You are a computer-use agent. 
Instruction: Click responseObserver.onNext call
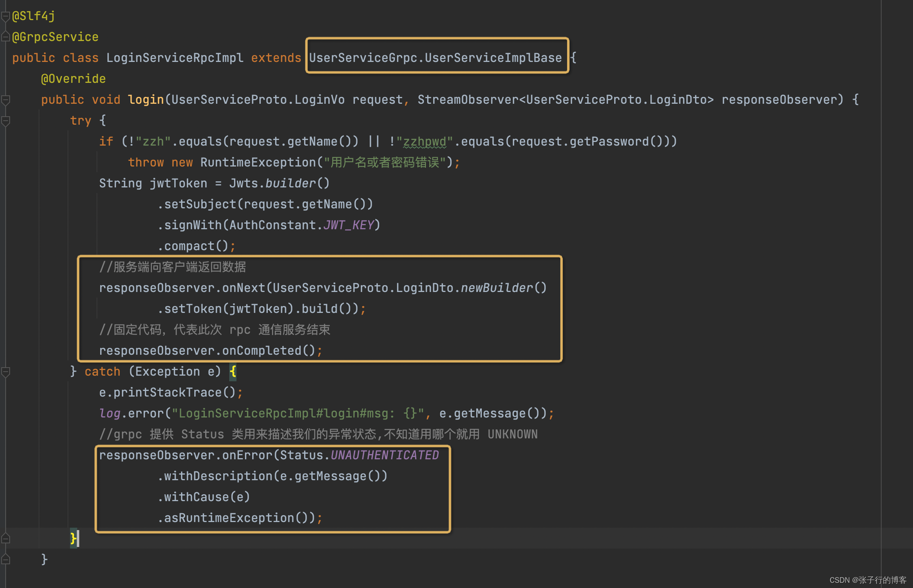tap(182, 288)
